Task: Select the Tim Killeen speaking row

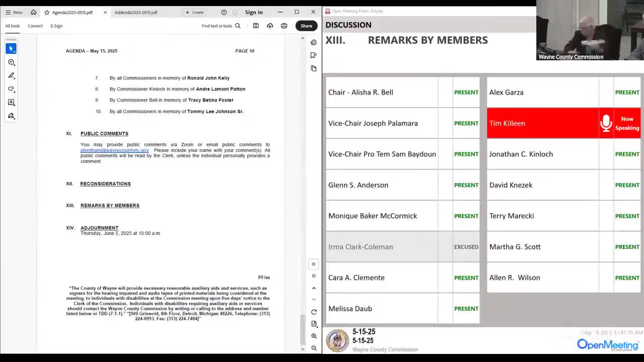Action: click(563, 123)
